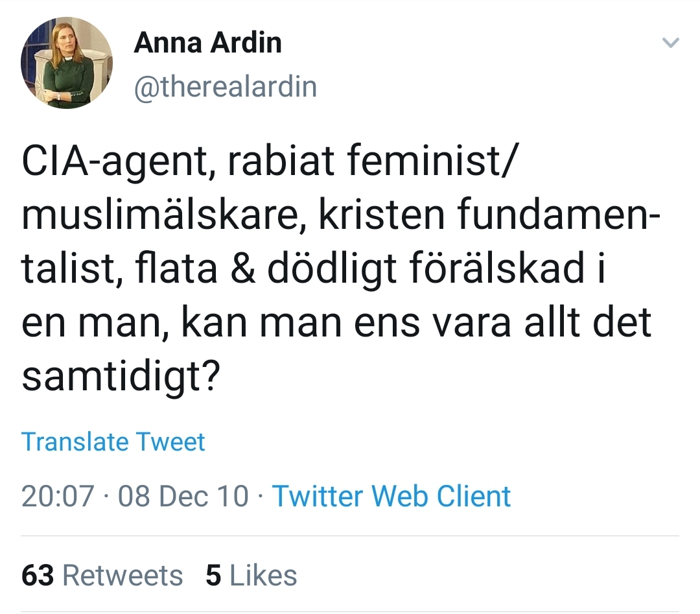Click the 08 Dec 10 tweet date
Screen dimensions: 700x614
pos(183,496)
